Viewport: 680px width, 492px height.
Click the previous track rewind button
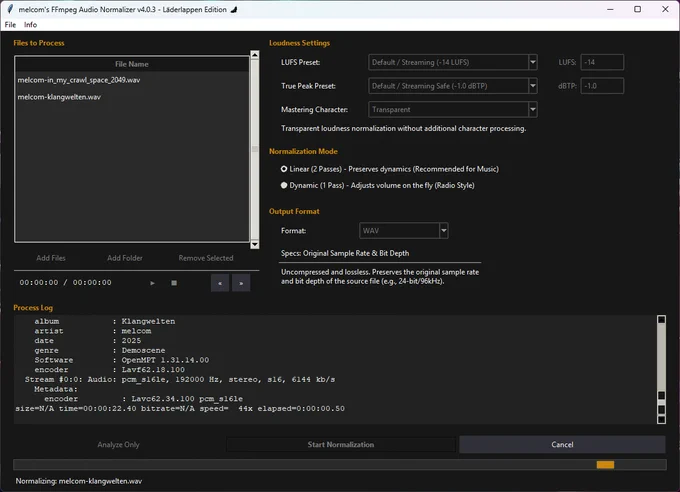[220, 283]
